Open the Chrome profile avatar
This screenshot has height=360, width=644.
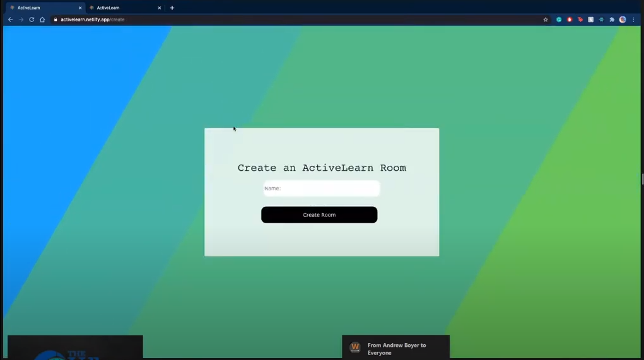623,20
